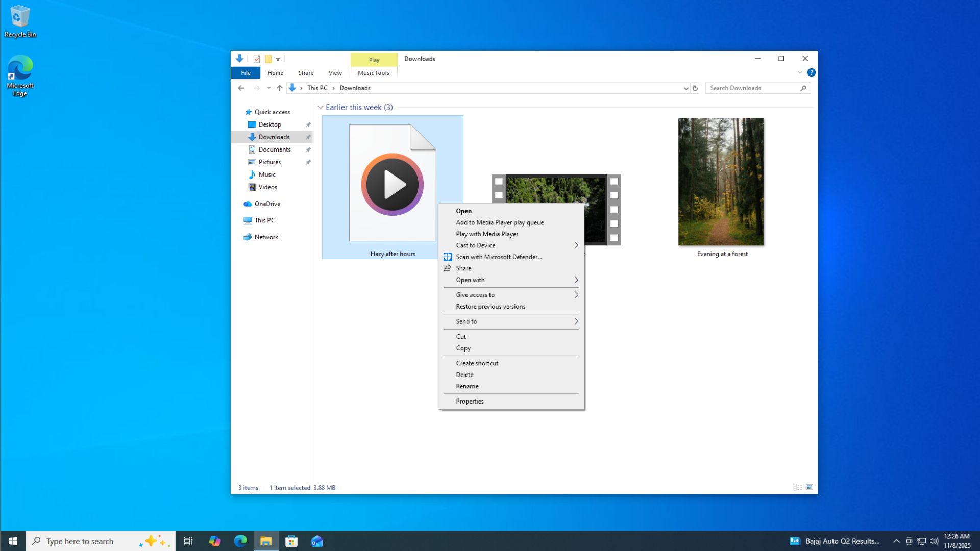Select Play with Media Player from context menu

point(486,234)
